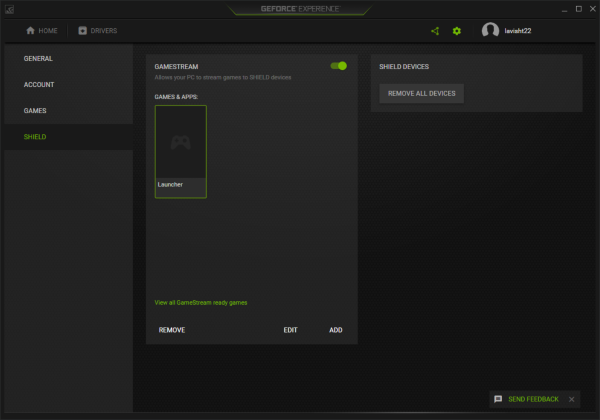Click the Launcher label on the tile

click(x=170, y=184)
